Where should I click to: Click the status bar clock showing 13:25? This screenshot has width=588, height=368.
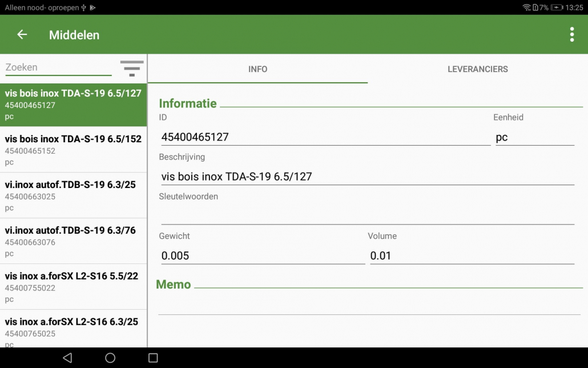click(574, 7)
